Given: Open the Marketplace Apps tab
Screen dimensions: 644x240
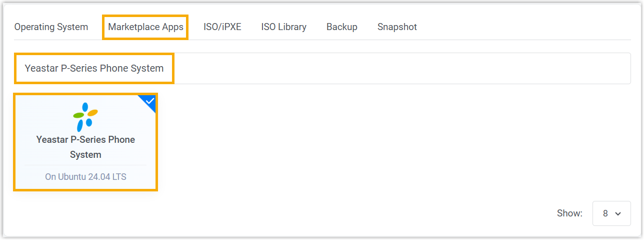Looking at the screenshot, I should click(145, 27).
